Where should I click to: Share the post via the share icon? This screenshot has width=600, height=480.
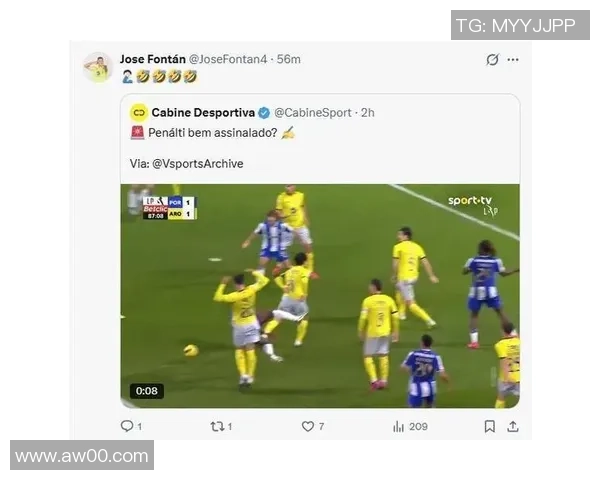pos(513,426)
